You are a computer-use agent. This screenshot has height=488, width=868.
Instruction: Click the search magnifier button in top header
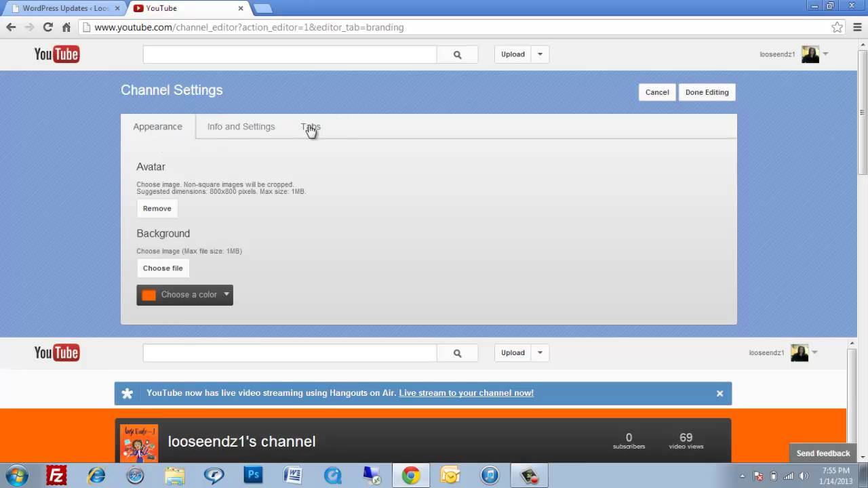(457, 54)
